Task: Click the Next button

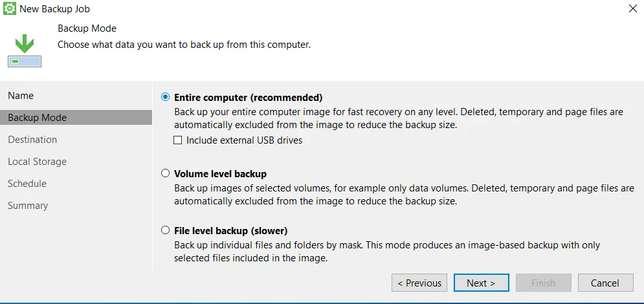Action: [x=482, y=283]
